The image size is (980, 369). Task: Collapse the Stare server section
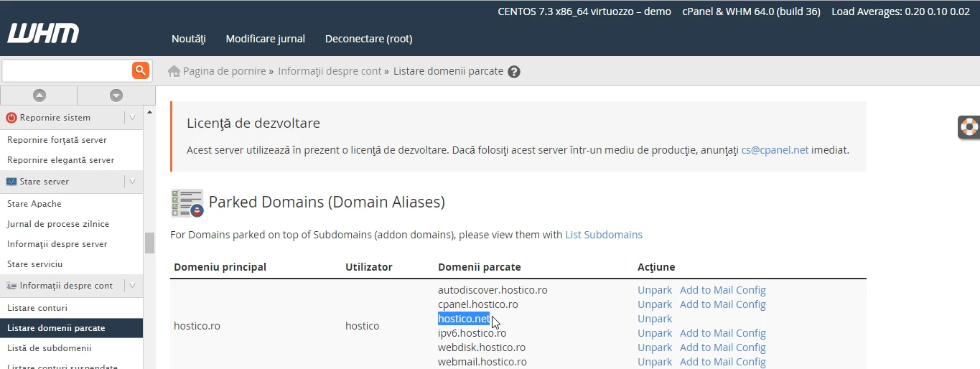(x=132, y=182)
